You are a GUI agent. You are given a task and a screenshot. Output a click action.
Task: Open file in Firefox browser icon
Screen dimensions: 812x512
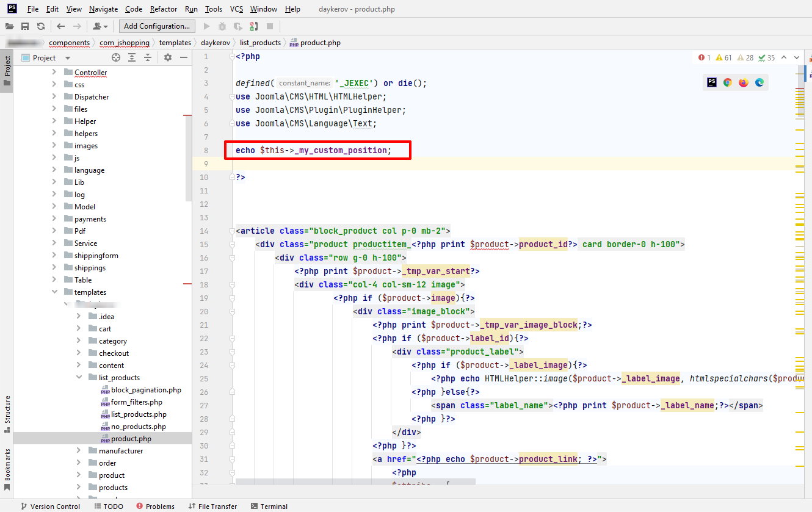(743, 82)
